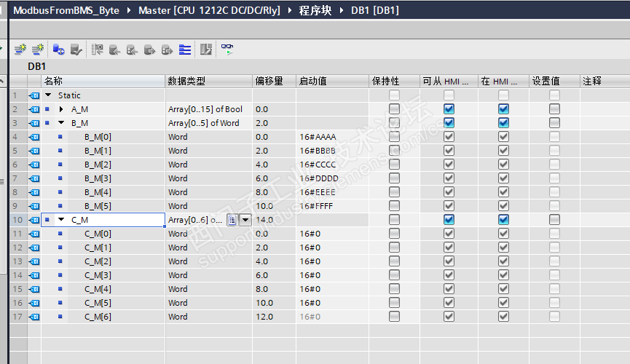The width and height of the screenshot is (630, 364).
Task: Click the blue database with star icon
Action: click(59, 50)
